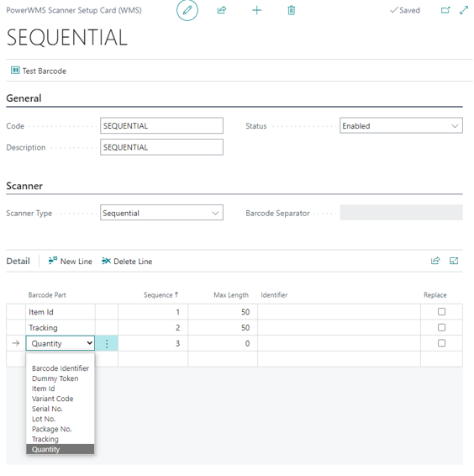Click Identifier cell in Item Id row

339,312
